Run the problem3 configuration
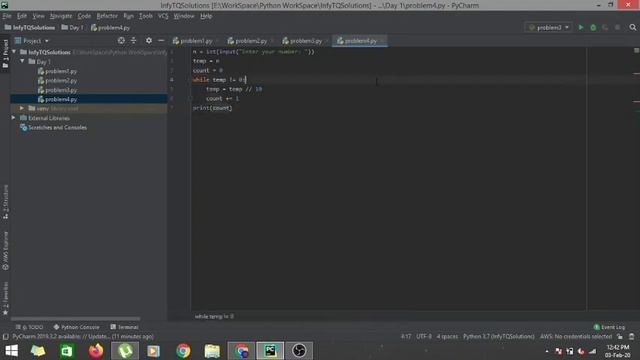The image size is (640, 360). pyautogui.click(x=581, y=27)
